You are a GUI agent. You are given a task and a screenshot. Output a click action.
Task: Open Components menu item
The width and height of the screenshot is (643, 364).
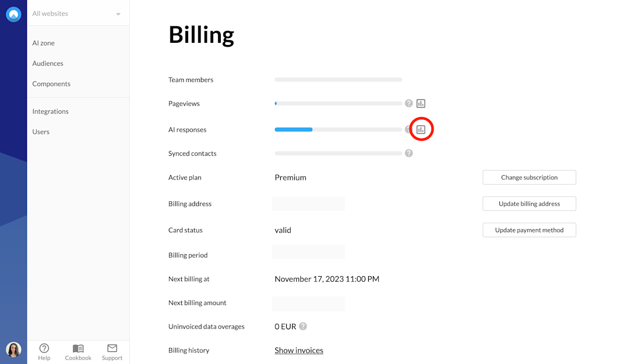51,84
